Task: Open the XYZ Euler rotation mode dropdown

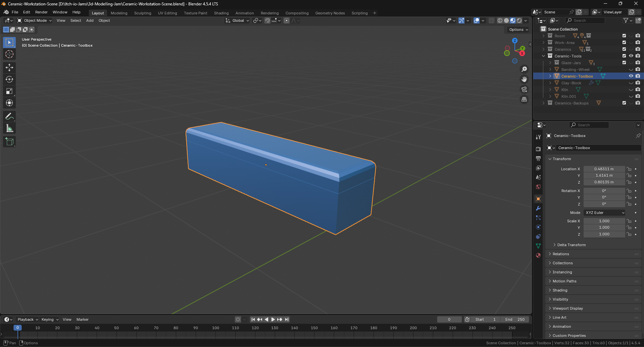Action: 604,213
